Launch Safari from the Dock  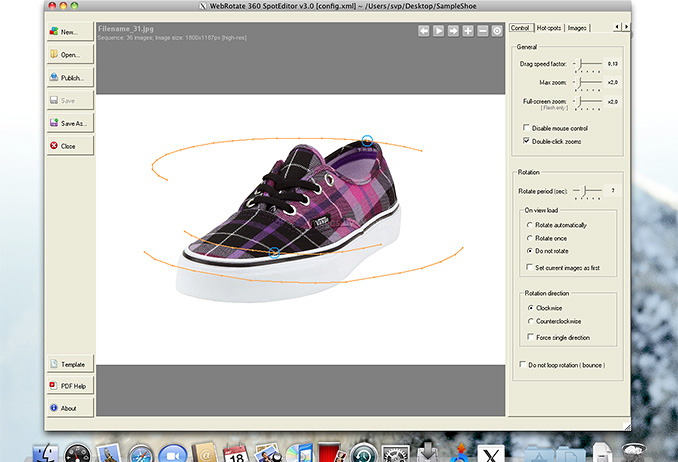tap(141, 453)
